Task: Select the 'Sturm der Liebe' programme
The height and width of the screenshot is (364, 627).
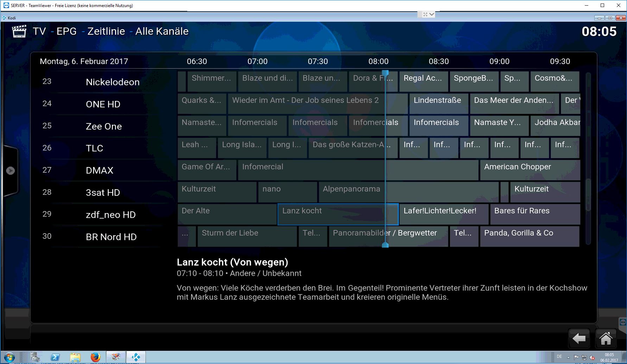Action: tap(247, 236)
